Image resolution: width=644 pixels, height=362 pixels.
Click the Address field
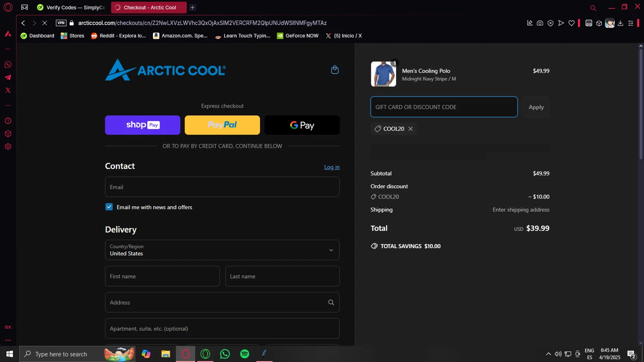pyautogui.click(x=222, y=302)
